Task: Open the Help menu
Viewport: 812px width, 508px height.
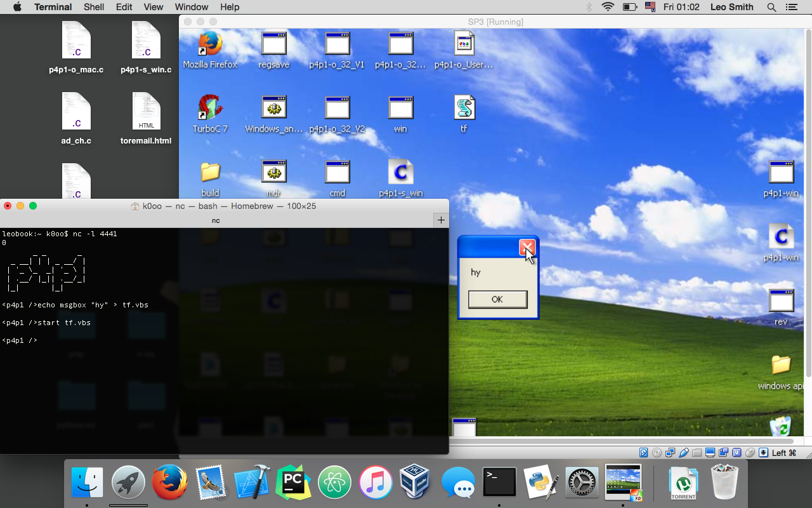Action: tap(230, 7)
